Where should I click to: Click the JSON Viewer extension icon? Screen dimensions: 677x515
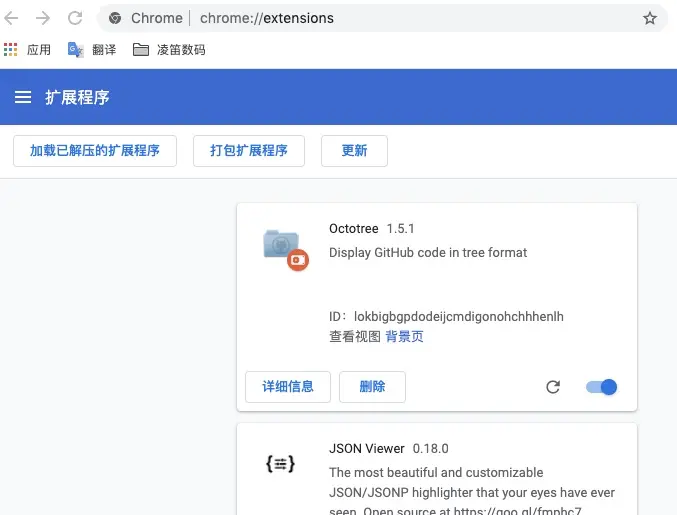[x=280, y=464]
